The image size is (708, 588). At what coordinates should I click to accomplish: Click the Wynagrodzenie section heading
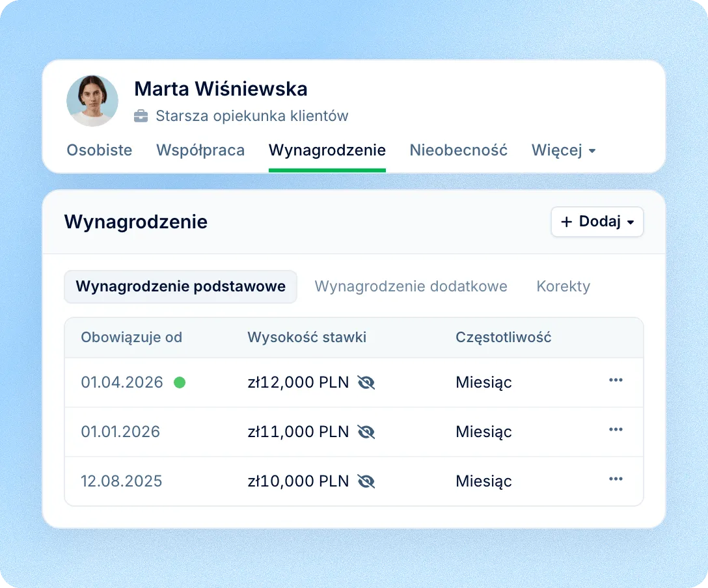[x=136, y=222]
